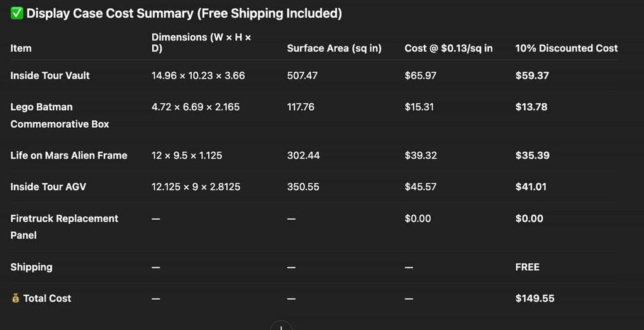The height and width of the screenshot is (330, 644).
Task: Click the $39.32 cost cell
Action: 421,156
